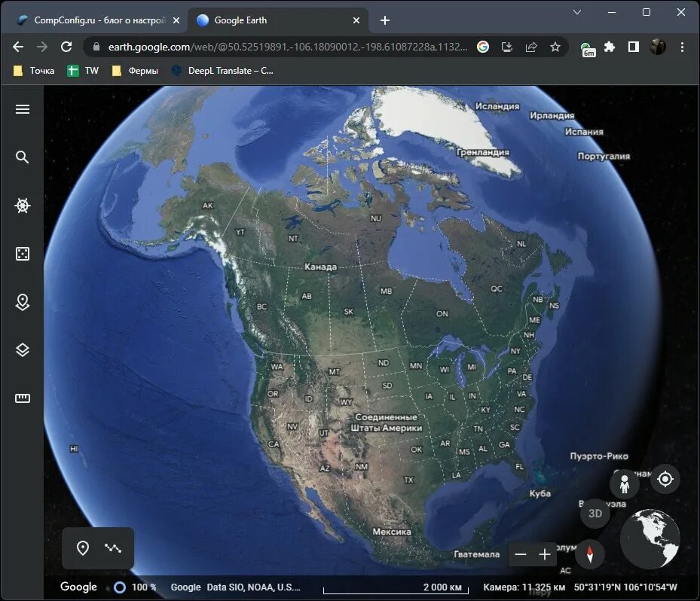Close the CompConfig.ru tab

(x=176, y=20)
